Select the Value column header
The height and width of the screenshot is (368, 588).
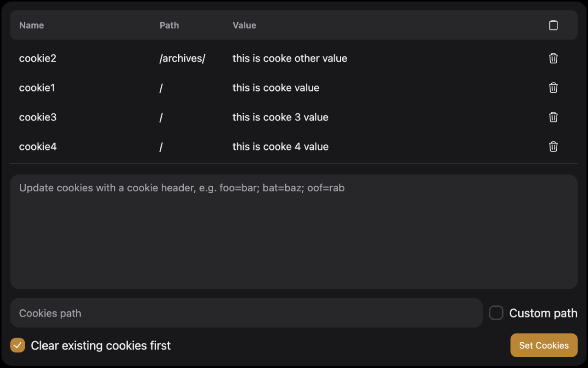244,25
